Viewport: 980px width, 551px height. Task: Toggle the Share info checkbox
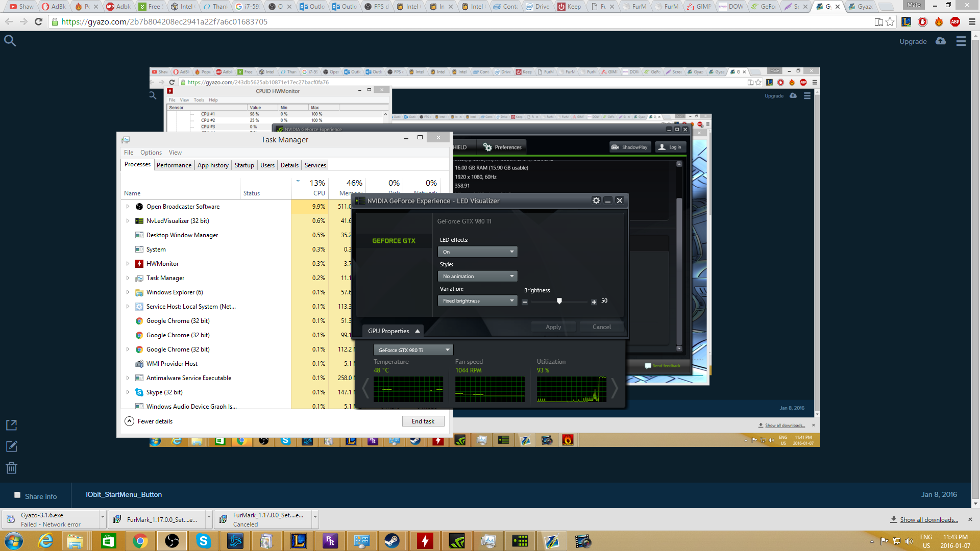(x=17, y=495)
